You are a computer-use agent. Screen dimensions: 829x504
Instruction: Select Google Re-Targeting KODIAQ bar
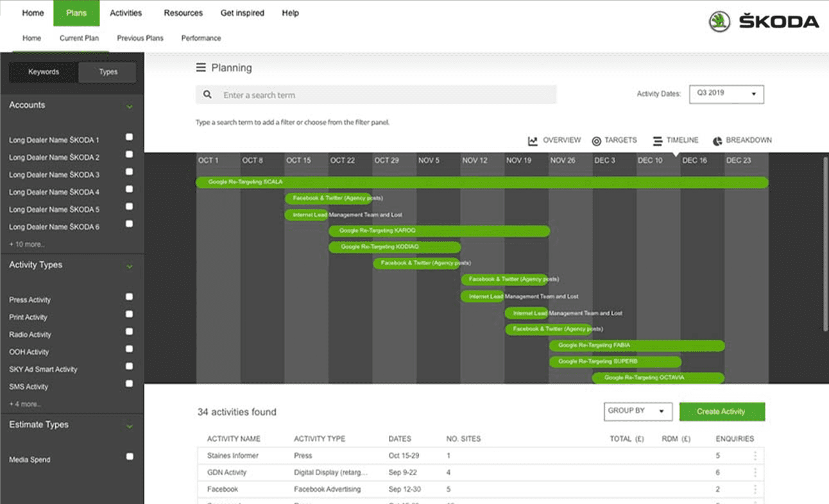point(395,247)
